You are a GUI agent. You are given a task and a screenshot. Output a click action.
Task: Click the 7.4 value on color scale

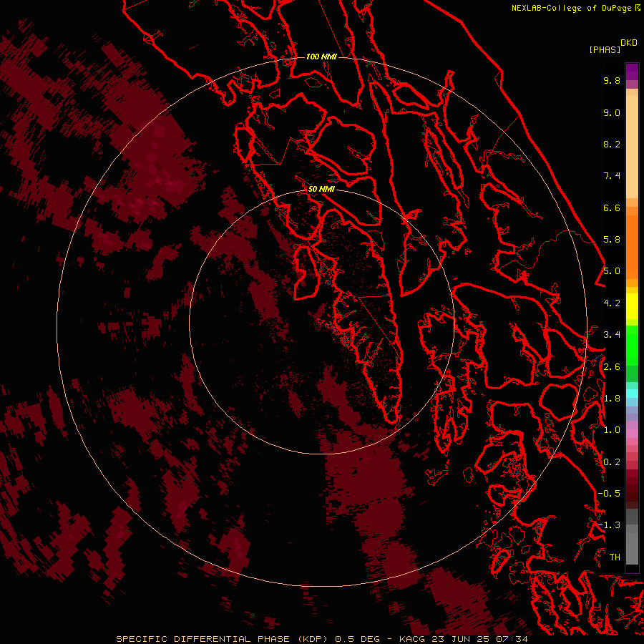click(612, 176)
